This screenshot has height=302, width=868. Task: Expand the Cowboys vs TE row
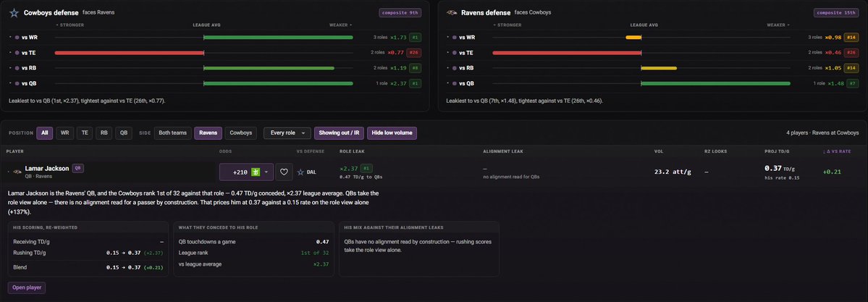pyautogui.click(x=10, y=53)
